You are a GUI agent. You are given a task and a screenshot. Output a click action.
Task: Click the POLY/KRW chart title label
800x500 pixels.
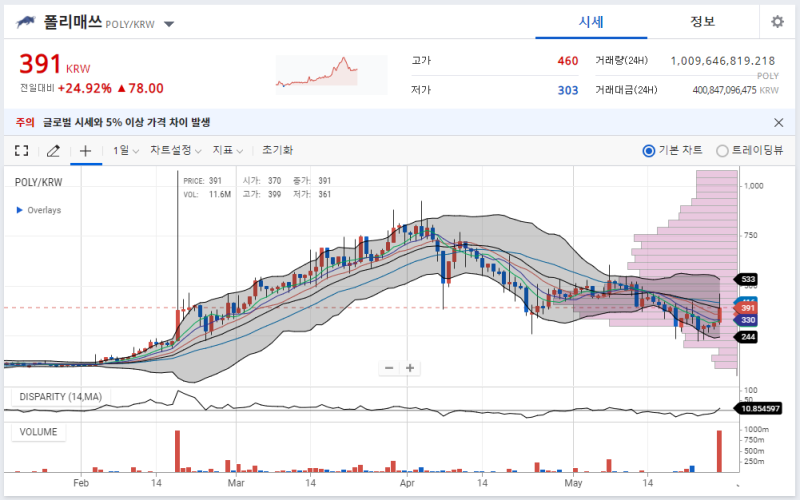(x=38, y=182)
